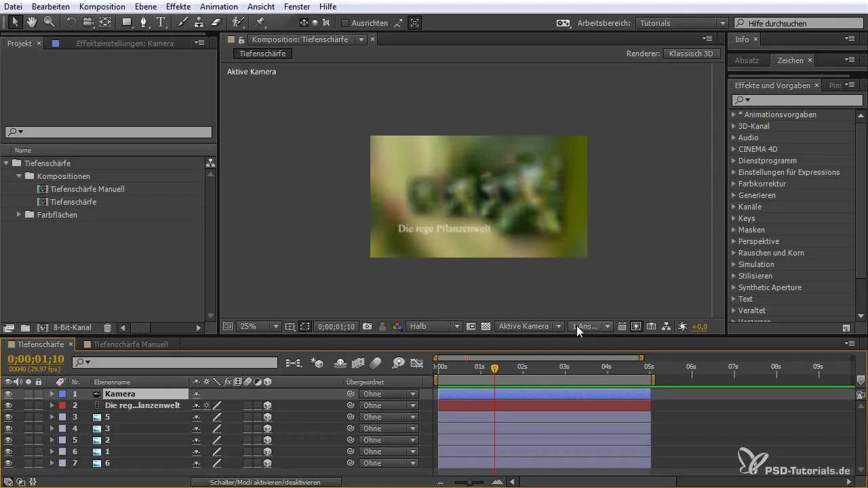Expand the Farbflächen folder
This screenshot has height=488, width=868.
19,215
